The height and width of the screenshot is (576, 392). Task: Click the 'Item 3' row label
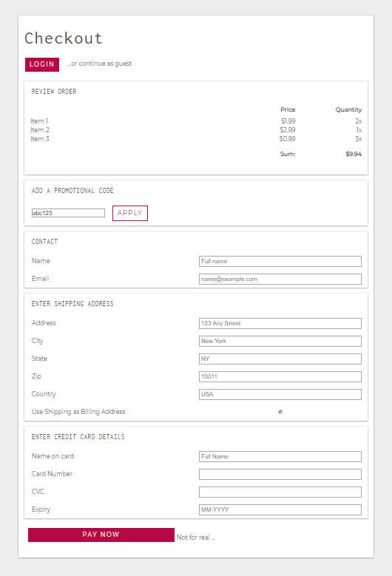[40, 138]
